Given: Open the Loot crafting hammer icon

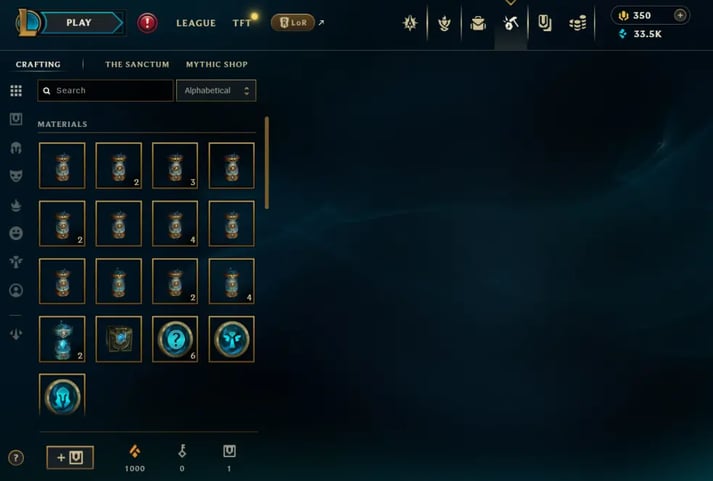Looking at the screenshot, I should pos(511,23).
